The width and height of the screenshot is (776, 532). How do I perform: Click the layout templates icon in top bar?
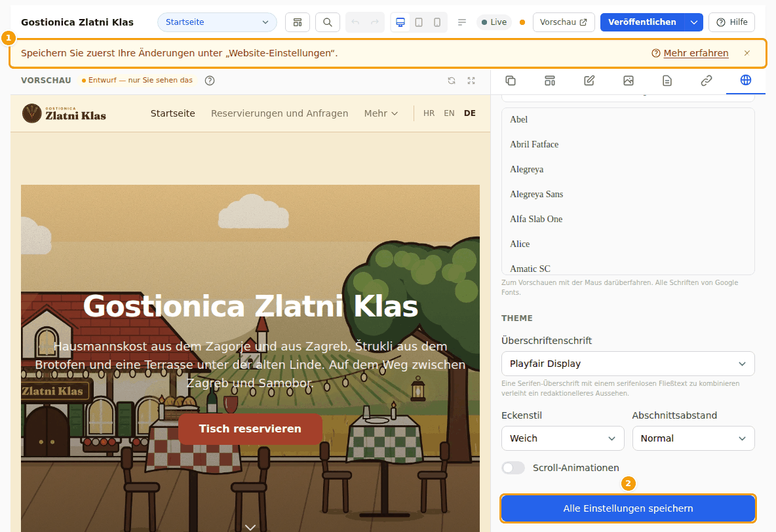tap(298, 22)
